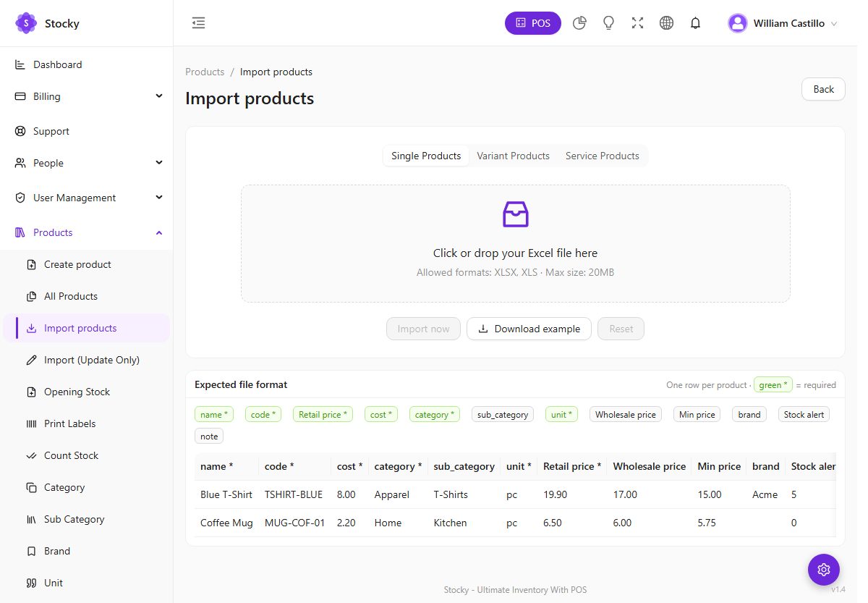Open the floating settings gear button
Viewport: 868px width, 603px height.
tap(824, 570)
